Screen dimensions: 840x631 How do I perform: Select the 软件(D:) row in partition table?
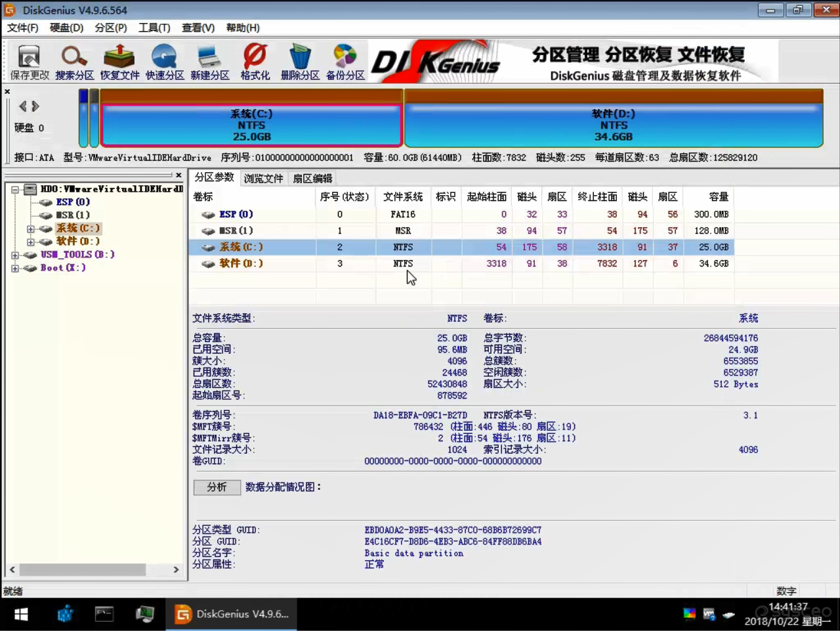(x=459, y=263)
